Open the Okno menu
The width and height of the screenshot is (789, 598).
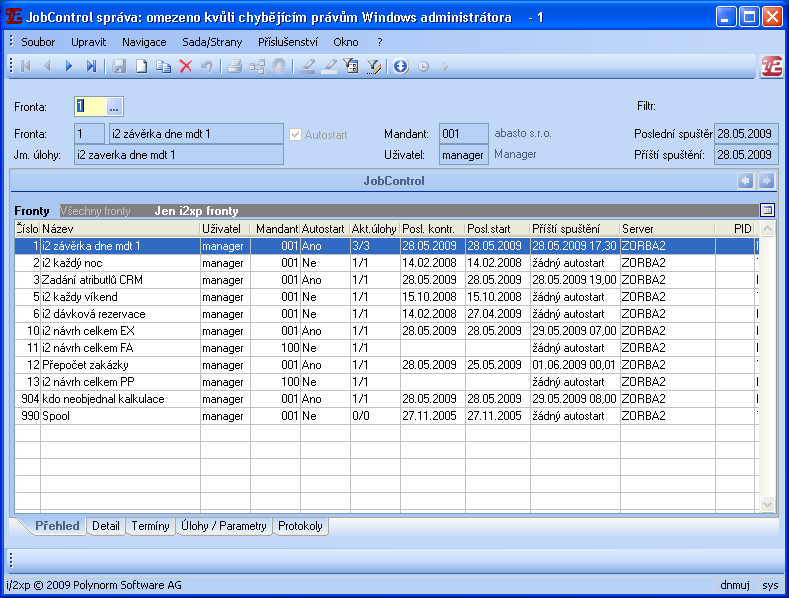(x=346, y=42)
